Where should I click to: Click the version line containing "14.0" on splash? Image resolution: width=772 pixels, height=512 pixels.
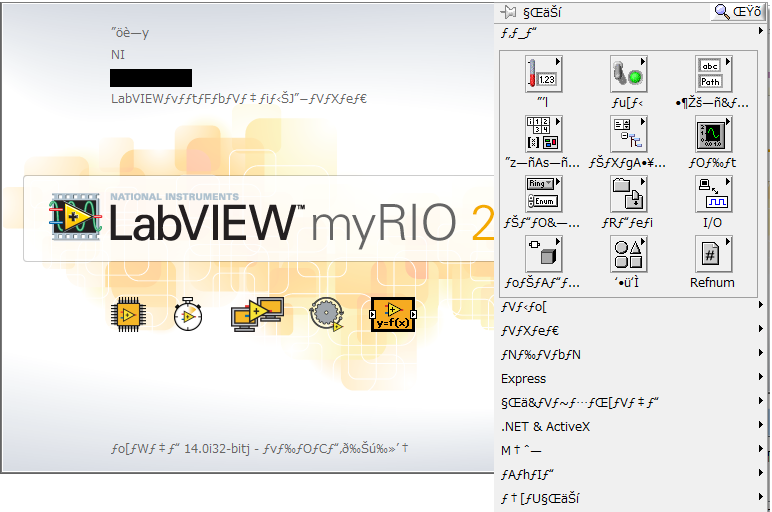(x=259, y=448)
